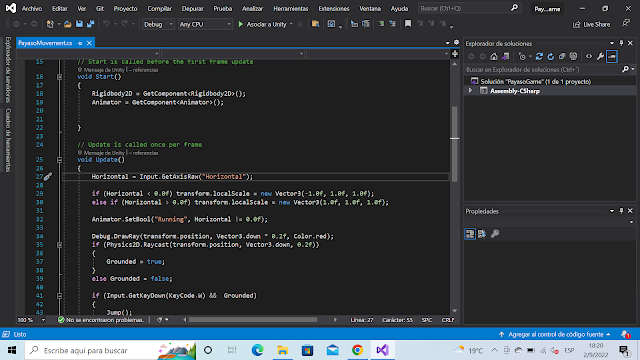The height and width of the screenshot is (360, 640).
Task: Open the Asociar a Unity dropdown arrow
Action: pos(291,24)
